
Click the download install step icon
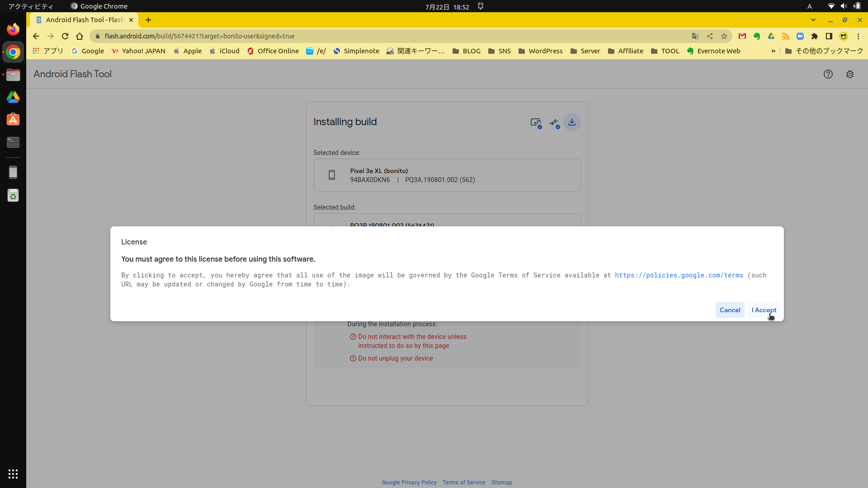[572, 122]
